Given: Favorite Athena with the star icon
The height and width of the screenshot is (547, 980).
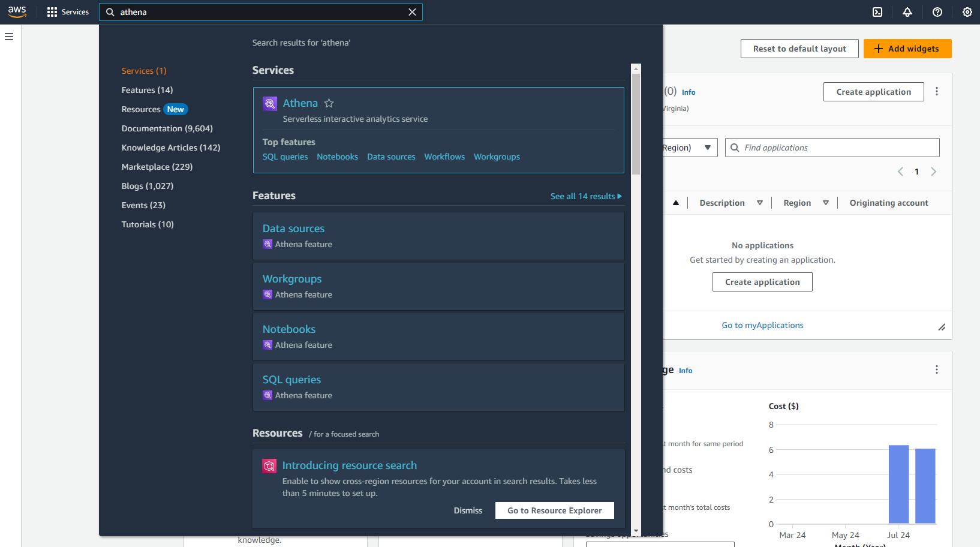Looking at the screenshot, I should [329, 103].
